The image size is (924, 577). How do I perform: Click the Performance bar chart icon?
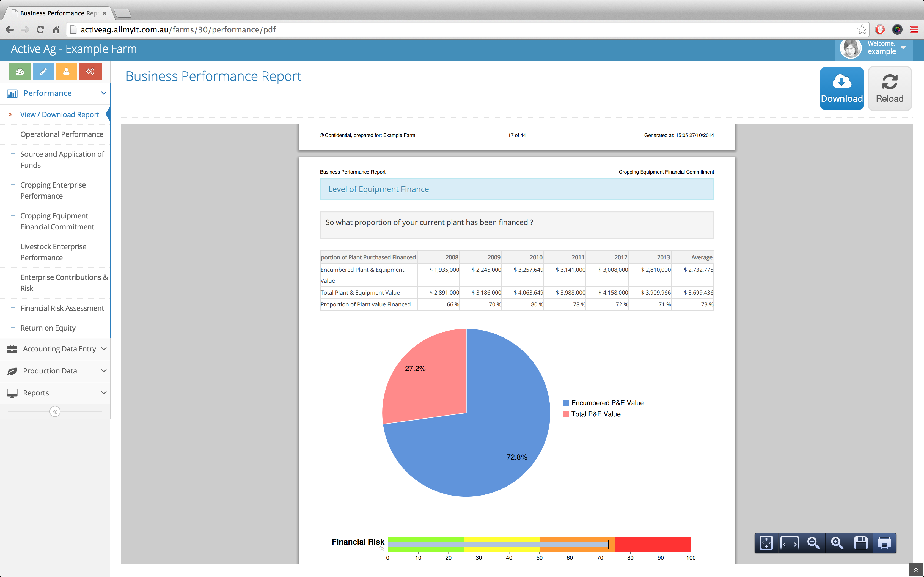(12, 94)
